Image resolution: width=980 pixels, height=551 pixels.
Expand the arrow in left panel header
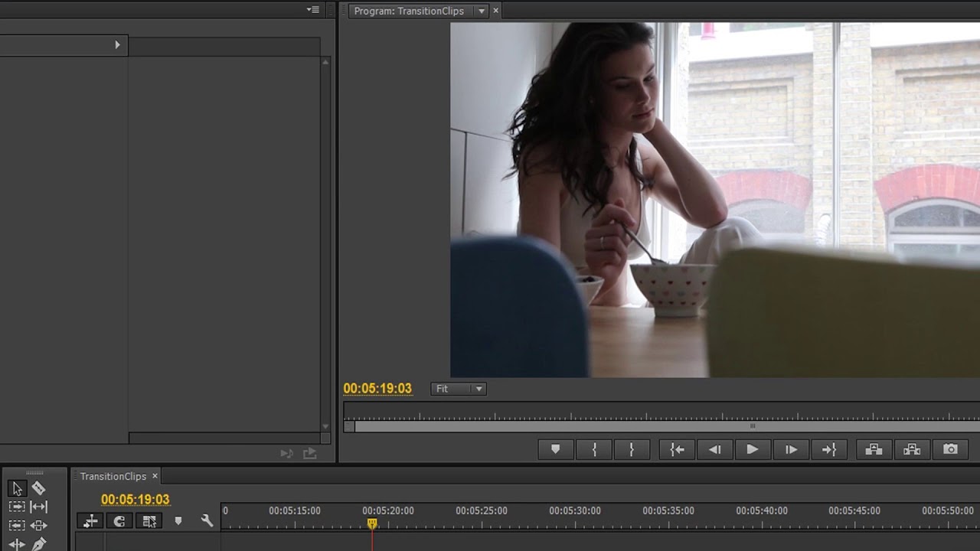[117, 45]
